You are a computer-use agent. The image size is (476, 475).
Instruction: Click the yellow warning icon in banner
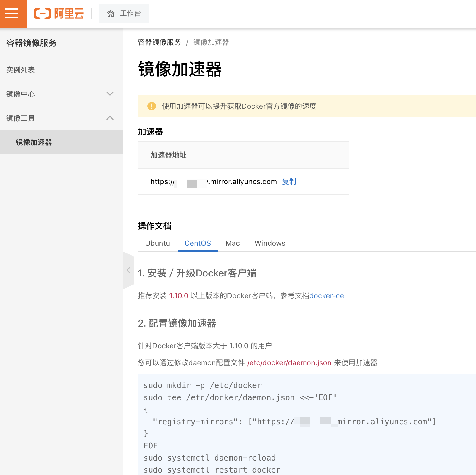pos(151,106)
